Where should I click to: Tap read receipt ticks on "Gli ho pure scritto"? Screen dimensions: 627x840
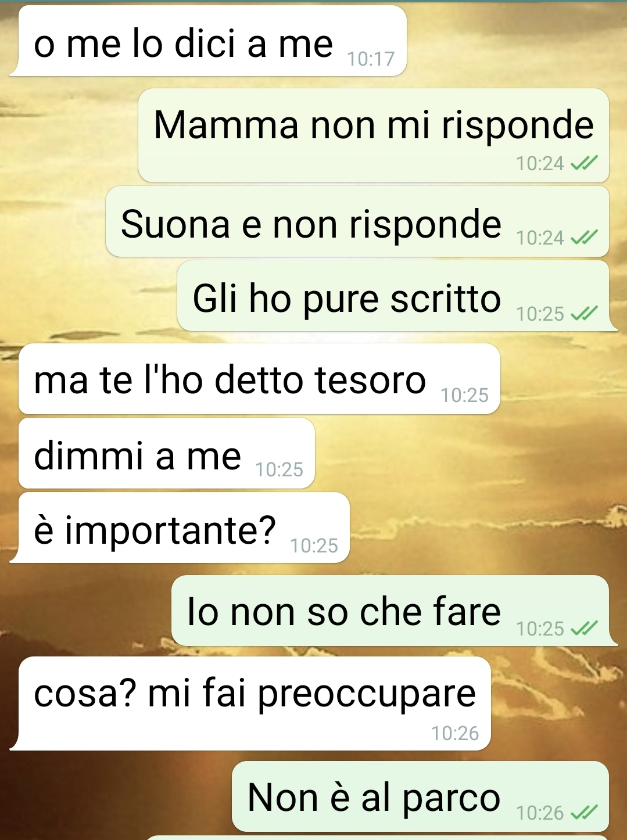584,314
